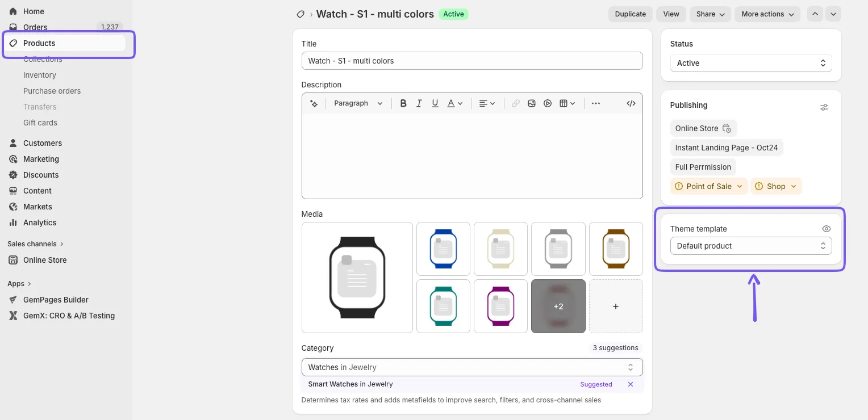
Task: Expand the Point of Sale channel warning
Action: coord(709,186)
